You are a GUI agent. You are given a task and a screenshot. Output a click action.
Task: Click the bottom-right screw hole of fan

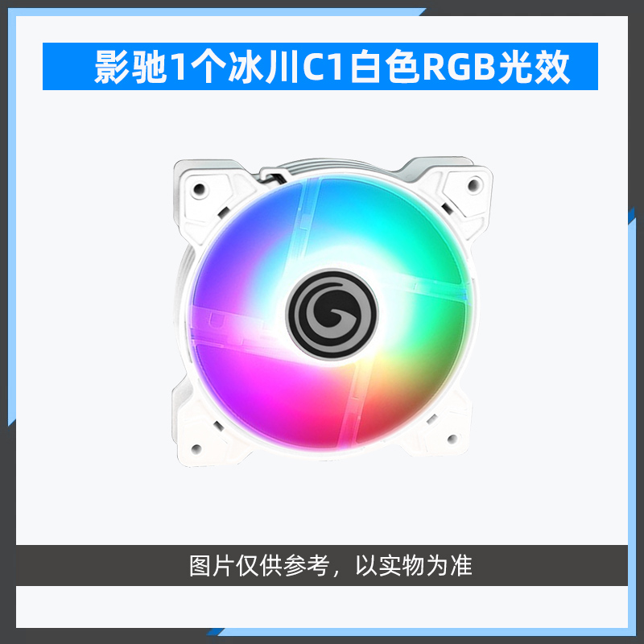[452, 439]
